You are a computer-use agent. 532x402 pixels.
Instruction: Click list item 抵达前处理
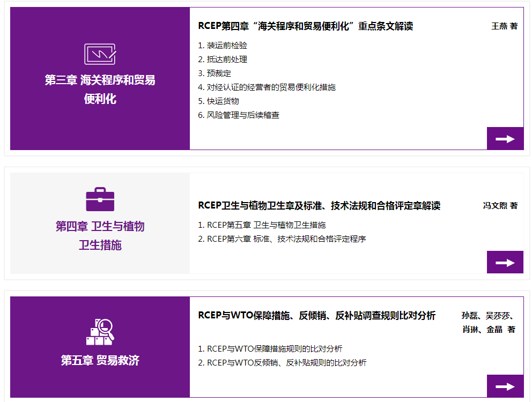[x=223, y=59]
